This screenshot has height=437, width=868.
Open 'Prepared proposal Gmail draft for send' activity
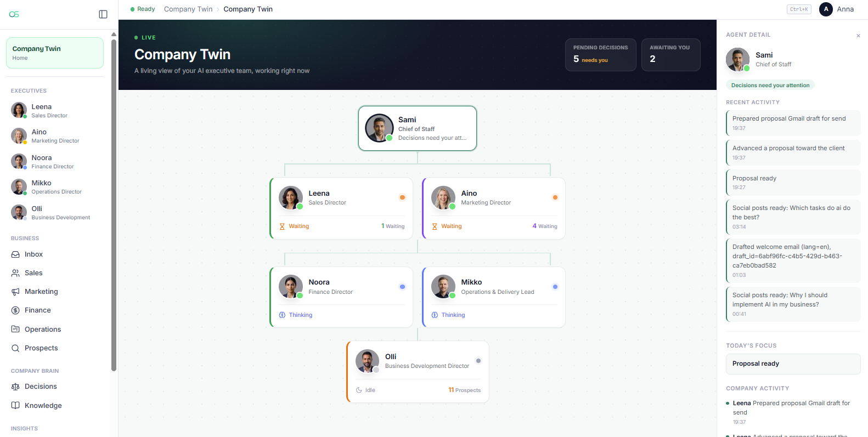pyautogui.click(x=793, y=123)
